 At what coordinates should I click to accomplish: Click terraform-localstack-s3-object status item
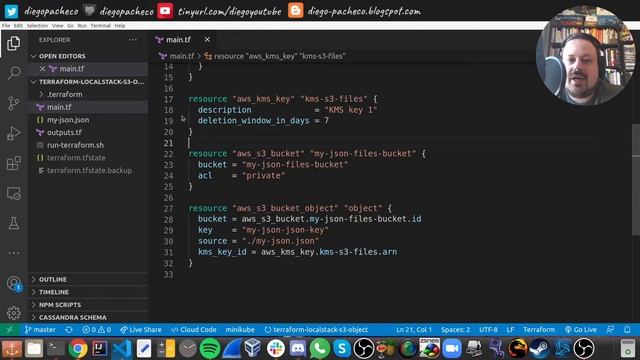coord(316,329)
